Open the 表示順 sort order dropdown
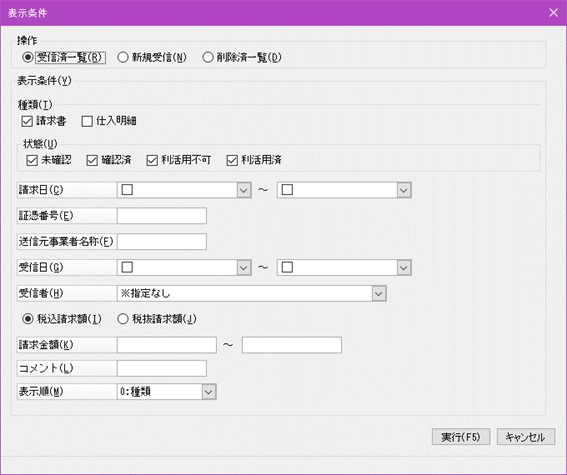567x475 pixels. click(x=209, y=392)
